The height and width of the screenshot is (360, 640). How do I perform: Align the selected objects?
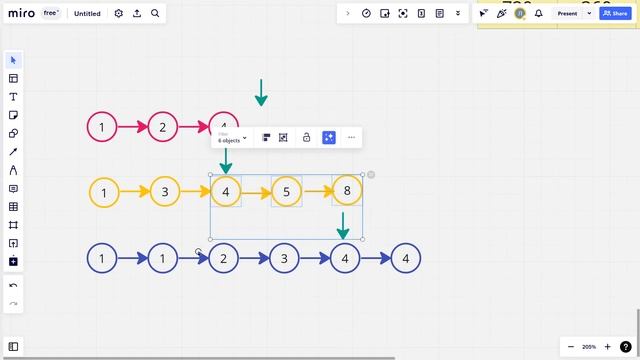tap(266, 138)
